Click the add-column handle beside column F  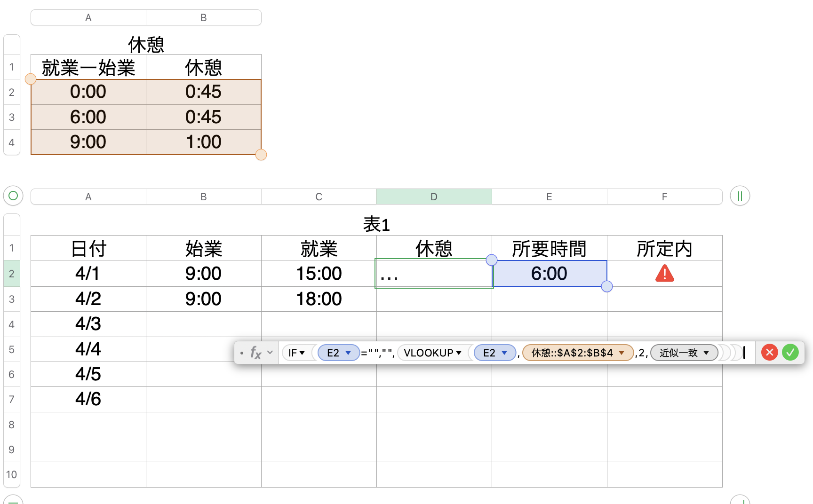740,196
